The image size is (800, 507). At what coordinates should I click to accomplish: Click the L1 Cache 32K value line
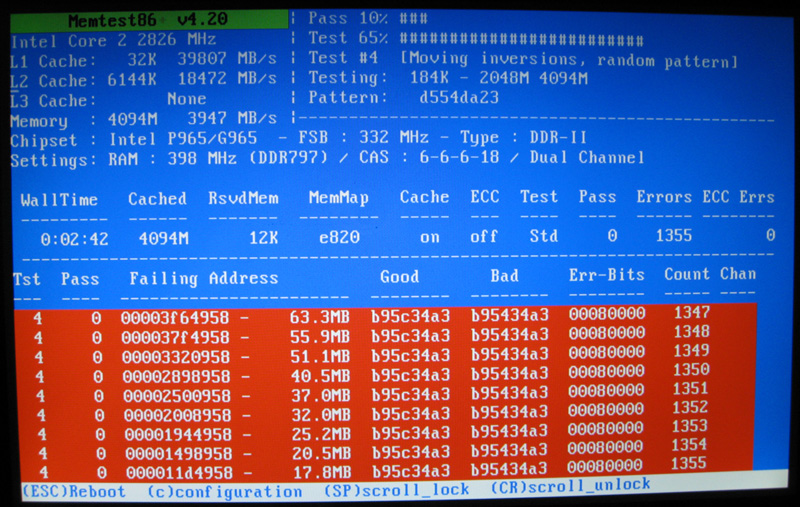[143, 60]
